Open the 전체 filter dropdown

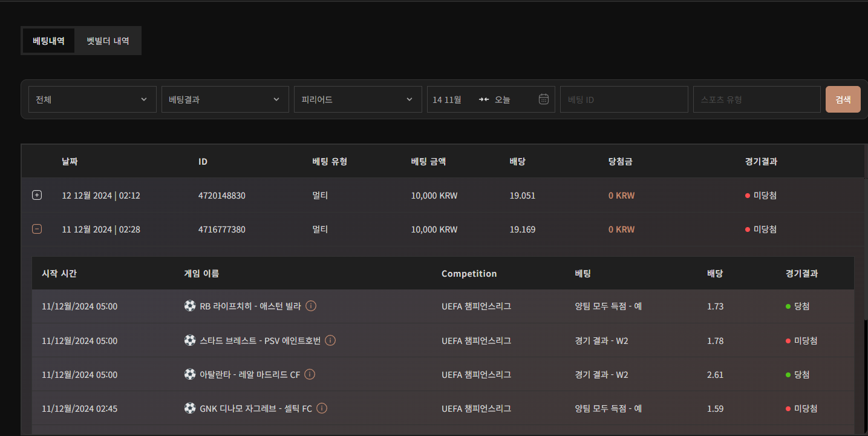point(92,99)
